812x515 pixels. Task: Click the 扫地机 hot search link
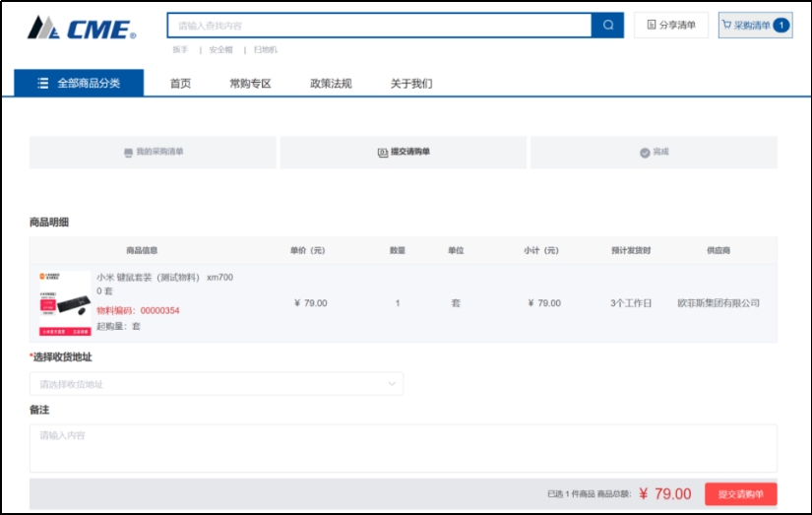(x=266, y=49)
